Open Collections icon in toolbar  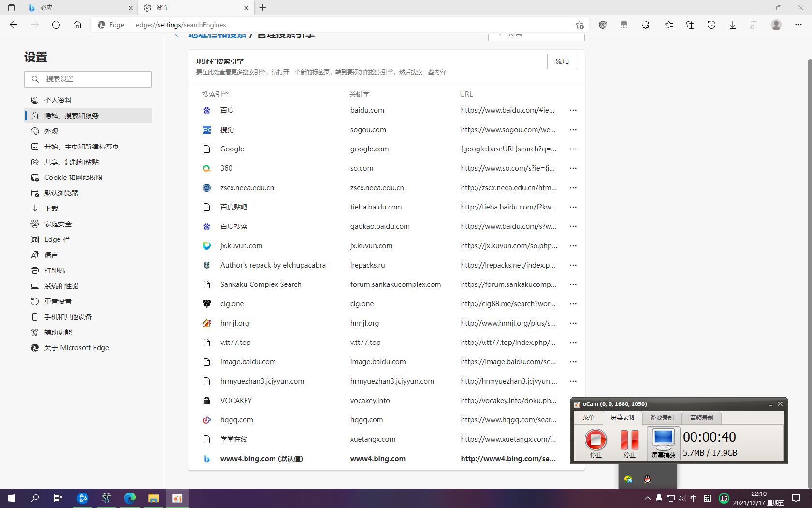click(x=690, y=25)
